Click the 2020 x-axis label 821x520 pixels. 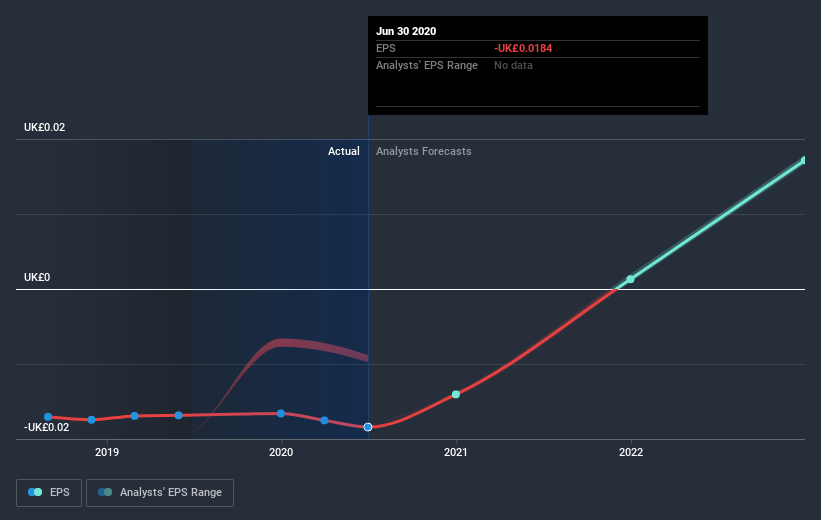click(x=281, y=452)
